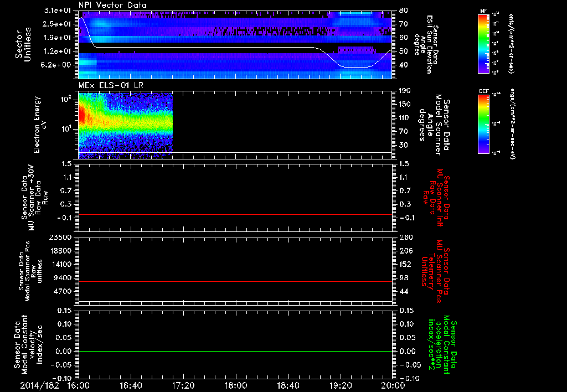The width and height of the screenshot is (567, 392).
Task: Click the "150" scanner angle tick
Action: coord(405,104)
